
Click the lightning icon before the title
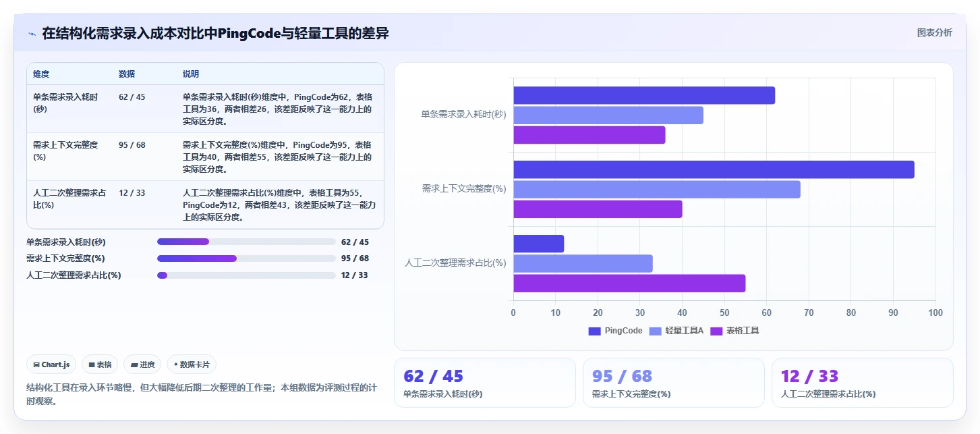(x=32, y=34)
